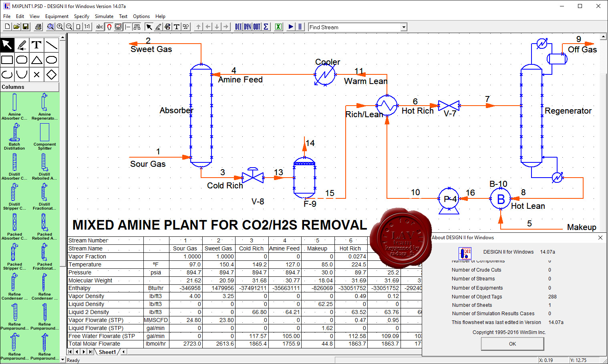Open the Edit menu

(20, 16)
